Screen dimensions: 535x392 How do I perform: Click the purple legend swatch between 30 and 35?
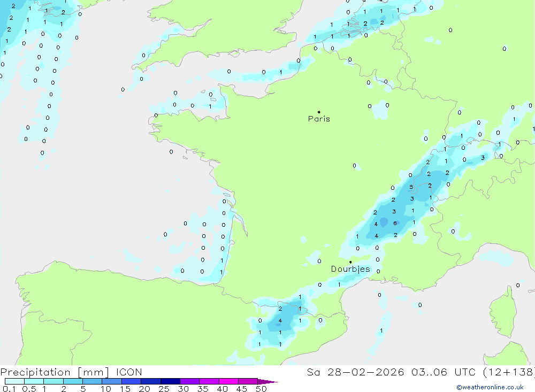click(x=189, y=381)
